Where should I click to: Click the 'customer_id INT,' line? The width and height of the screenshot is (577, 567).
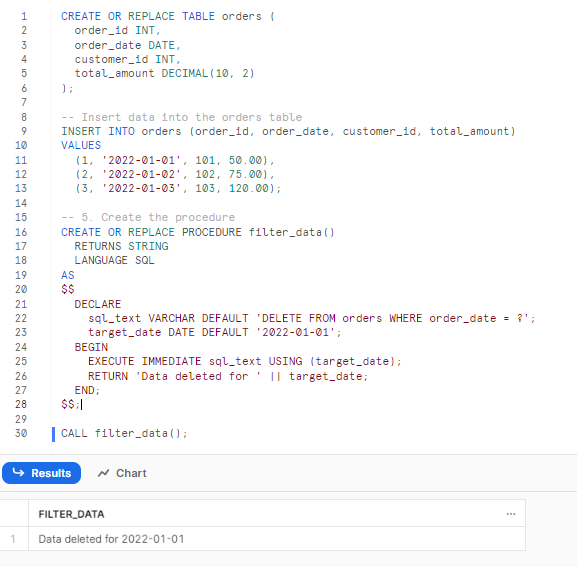(x=127, y=59)
